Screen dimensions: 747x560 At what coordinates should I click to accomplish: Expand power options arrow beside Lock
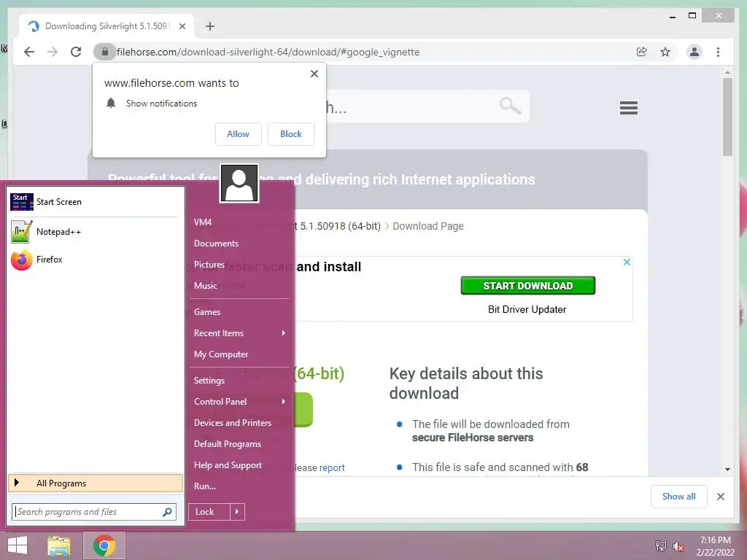click(237, 512)
